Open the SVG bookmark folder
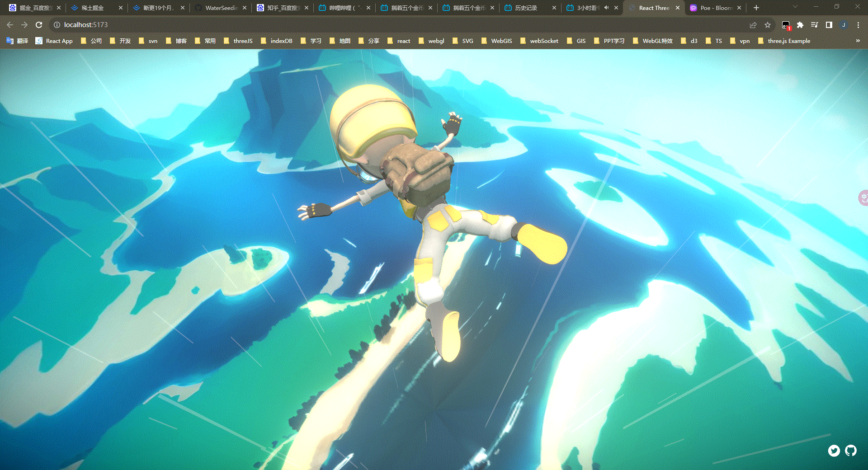868x470 pixels. 462,41
